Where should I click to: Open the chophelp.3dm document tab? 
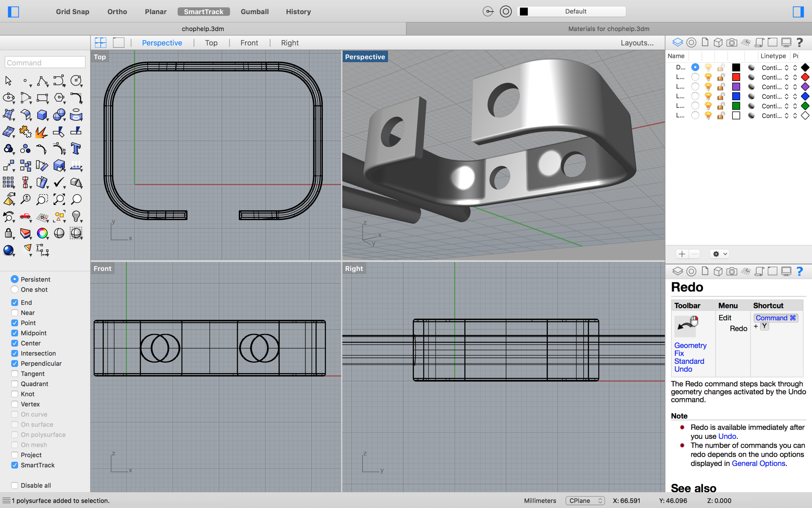click(203, 29)
